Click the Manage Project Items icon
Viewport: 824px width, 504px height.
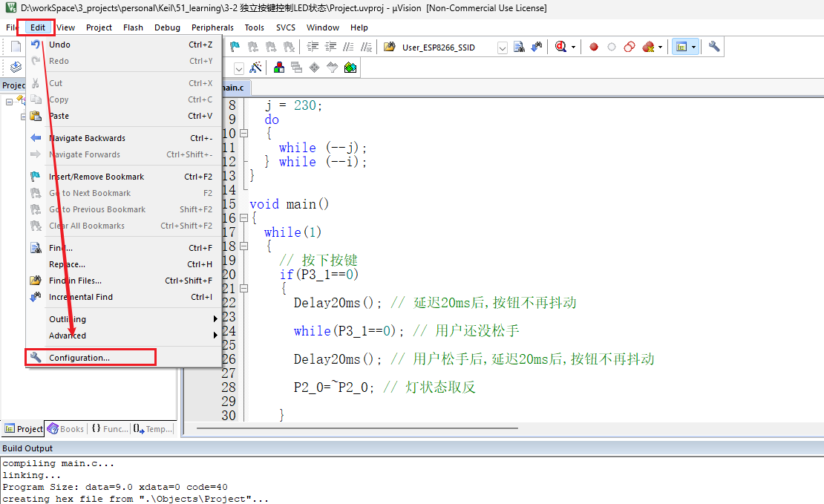tap(278, 68)
